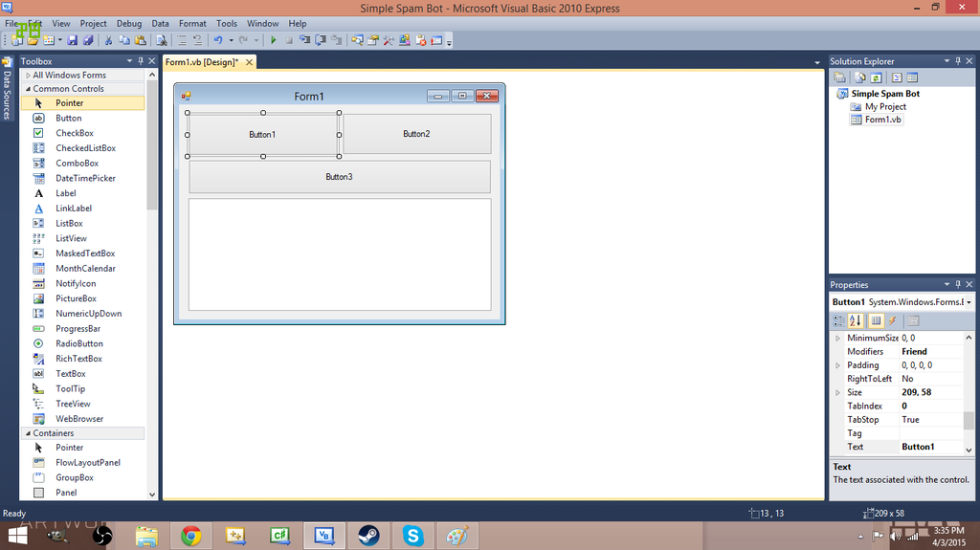
Task: Click Button3 on the Form1 designer
Action: (340, 177)
